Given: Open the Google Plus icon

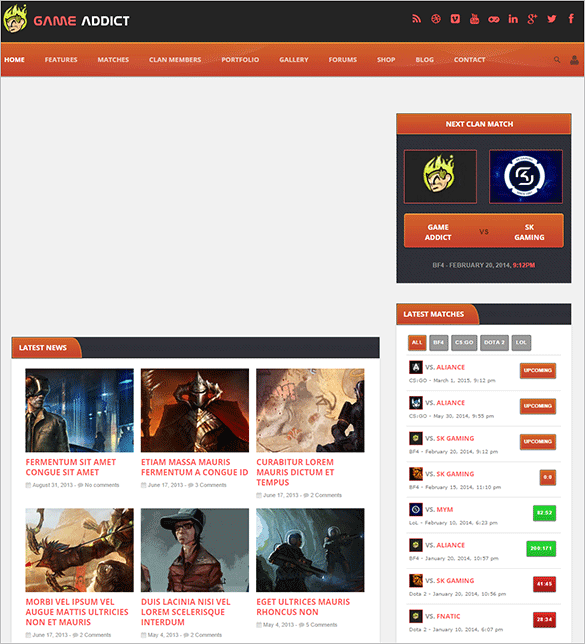Looking at the screenshot, I should (532, 19).
